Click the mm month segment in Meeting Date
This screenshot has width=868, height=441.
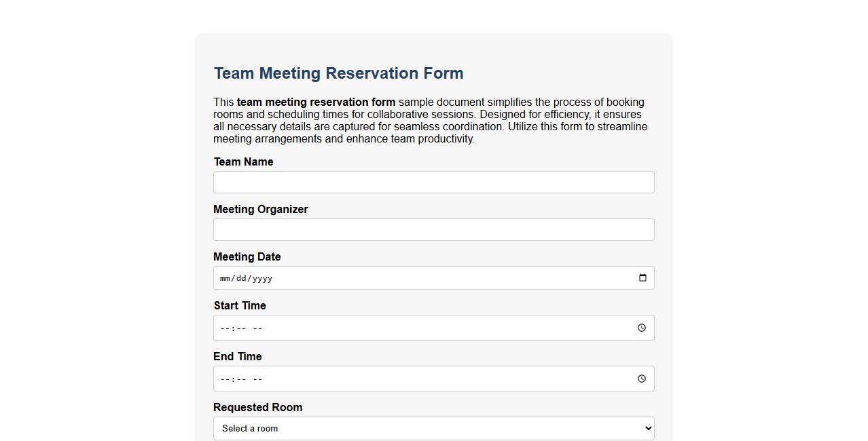pyautogui.click(x=225, y=277)
